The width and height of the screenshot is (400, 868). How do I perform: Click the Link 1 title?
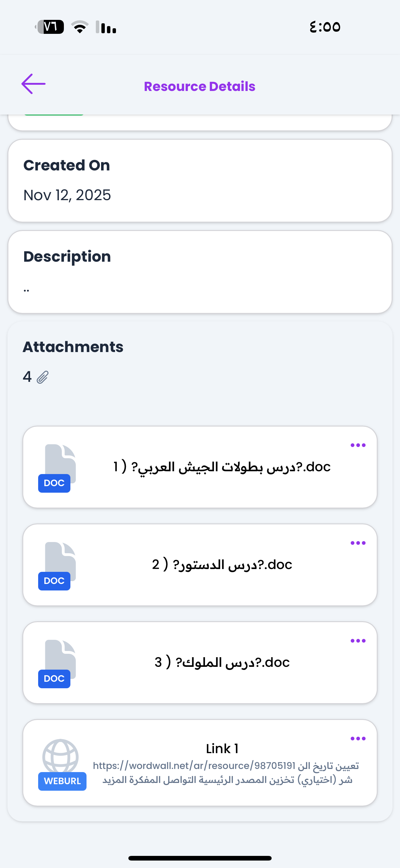coord(222,749)
